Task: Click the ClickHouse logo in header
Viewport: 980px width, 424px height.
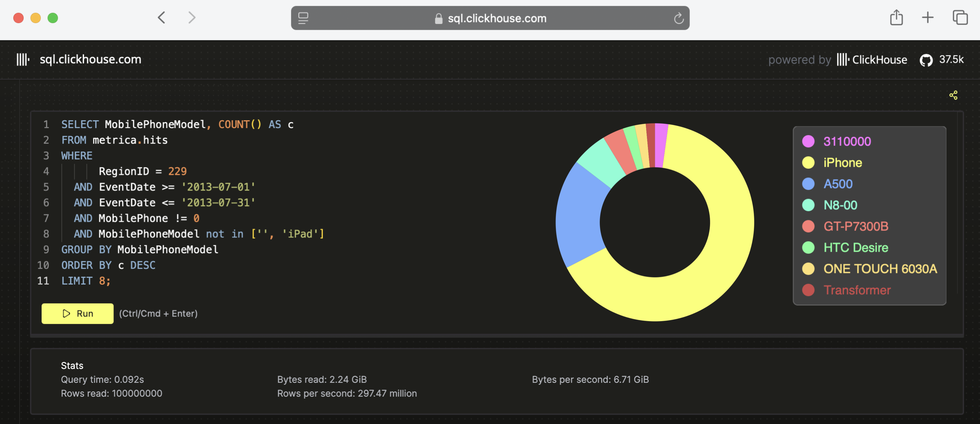Action: click(23, 60)
